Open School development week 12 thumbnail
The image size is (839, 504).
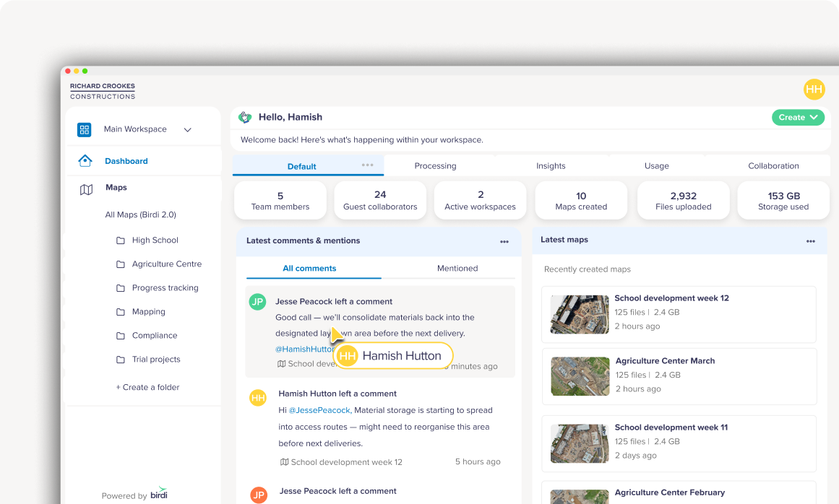580,314
